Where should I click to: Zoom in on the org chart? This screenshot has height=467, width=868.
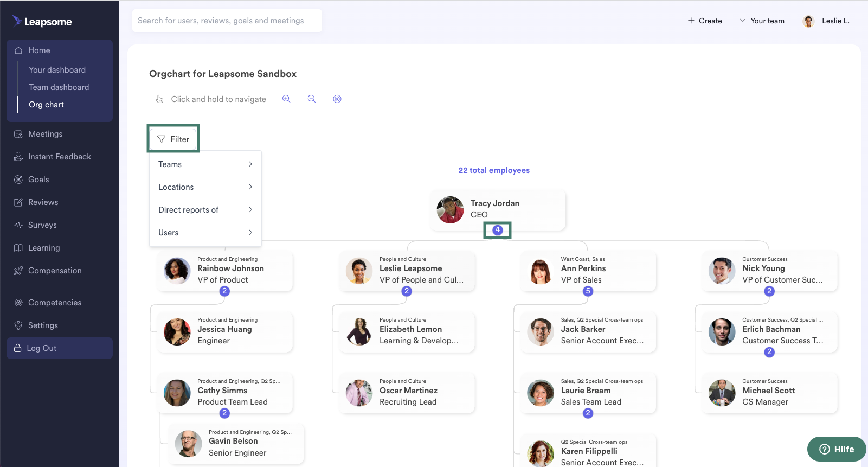[286, 99]
